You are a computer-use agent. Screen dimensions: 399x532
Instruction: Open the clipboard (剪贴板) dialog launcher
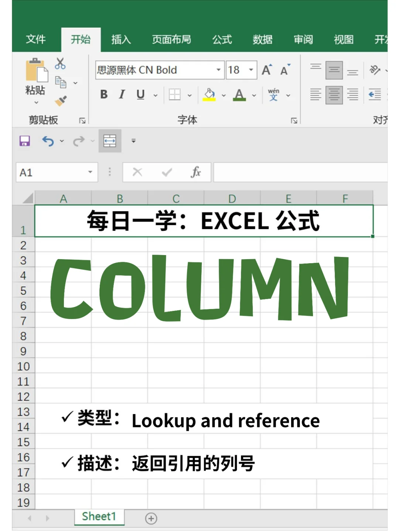[x=82, y=121]
